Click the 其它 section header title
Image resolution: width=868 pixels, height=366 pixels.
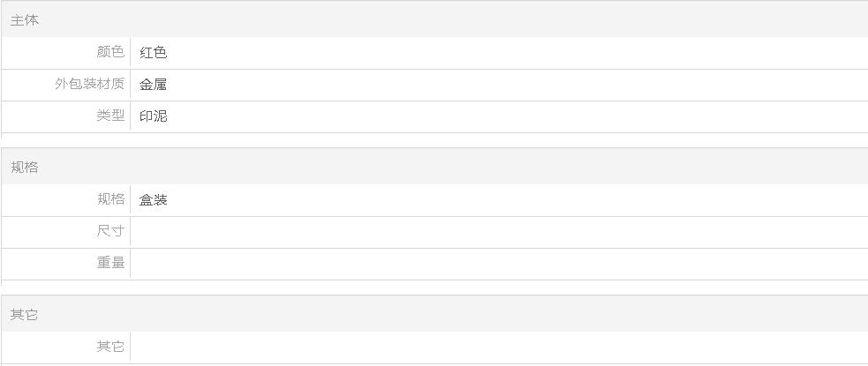[x=25, y=314]
